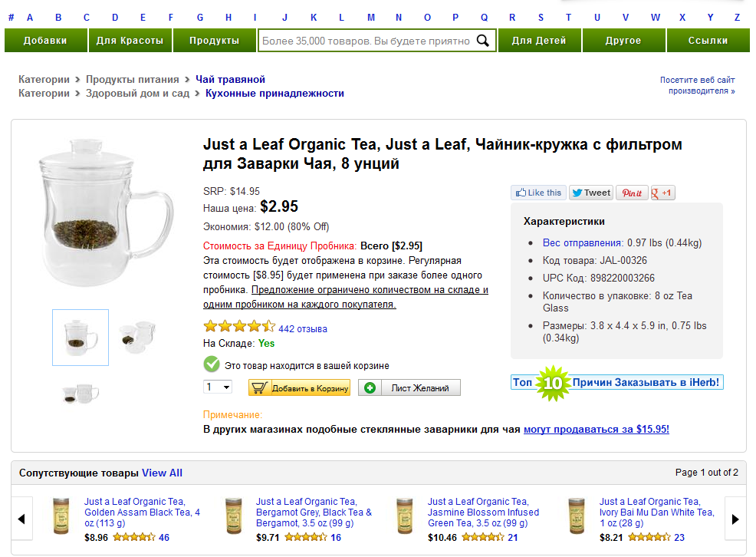This screenshot has height=557, width=756.
Task: Open the Для Красоты menu
Action: 130,41
